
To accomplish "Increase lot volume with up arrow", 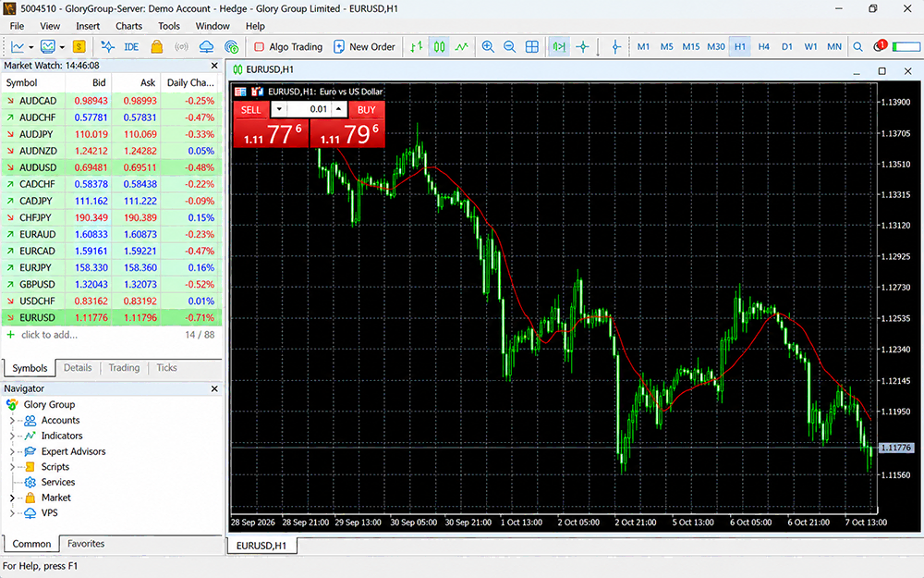I will pos(339,110).
